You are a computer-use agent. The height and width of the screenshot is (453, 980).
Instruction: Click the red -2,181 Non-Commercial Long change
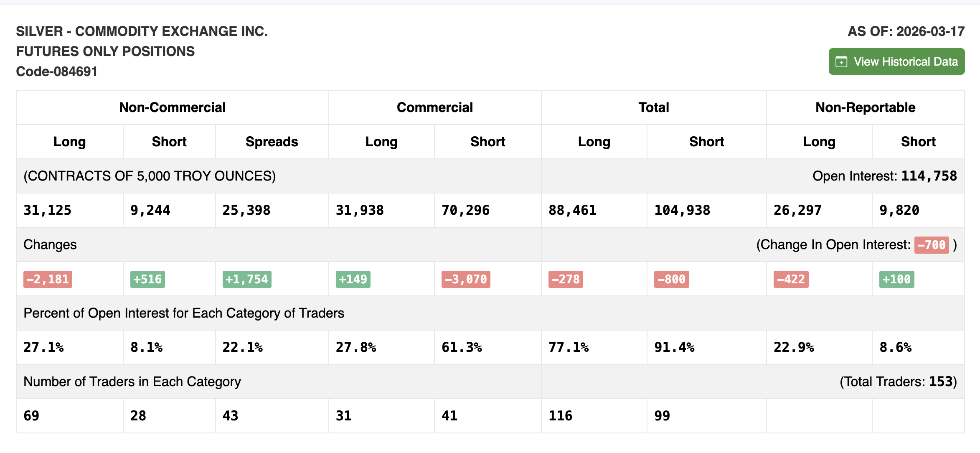47,279
